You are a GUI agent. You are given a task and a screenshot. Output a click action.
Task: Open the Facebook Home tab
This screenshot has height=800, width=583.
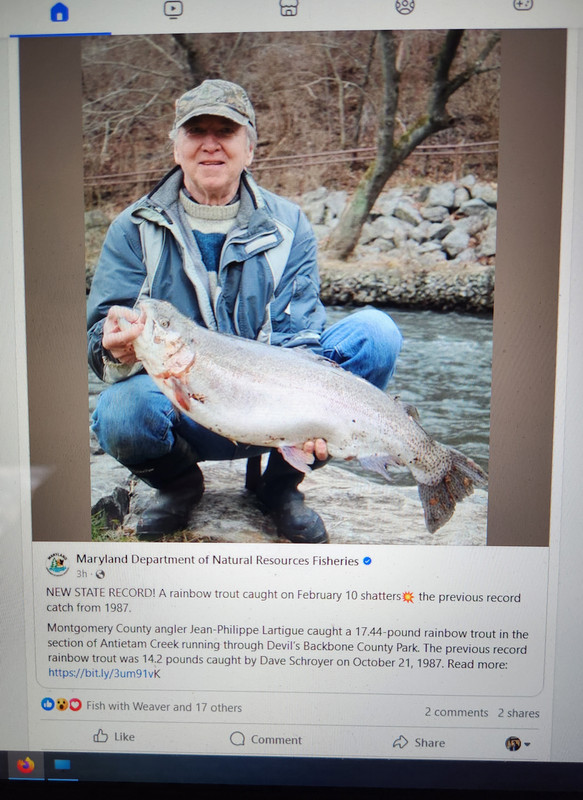coord(60,12)
